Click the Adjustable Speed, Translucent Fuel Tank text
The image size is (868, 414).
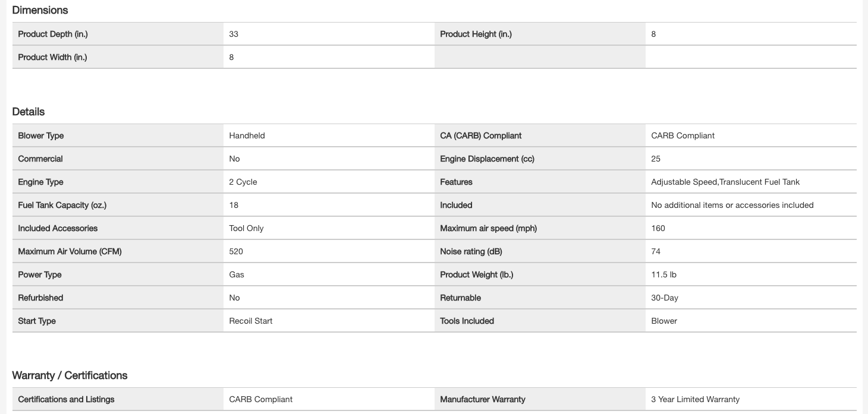pyautogui.click(x=725, y=182)
